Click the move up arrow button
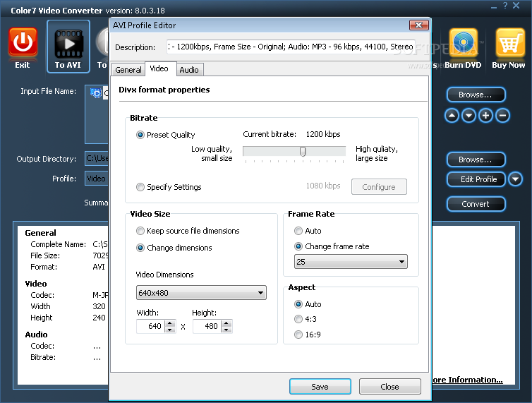 point(452,116)
